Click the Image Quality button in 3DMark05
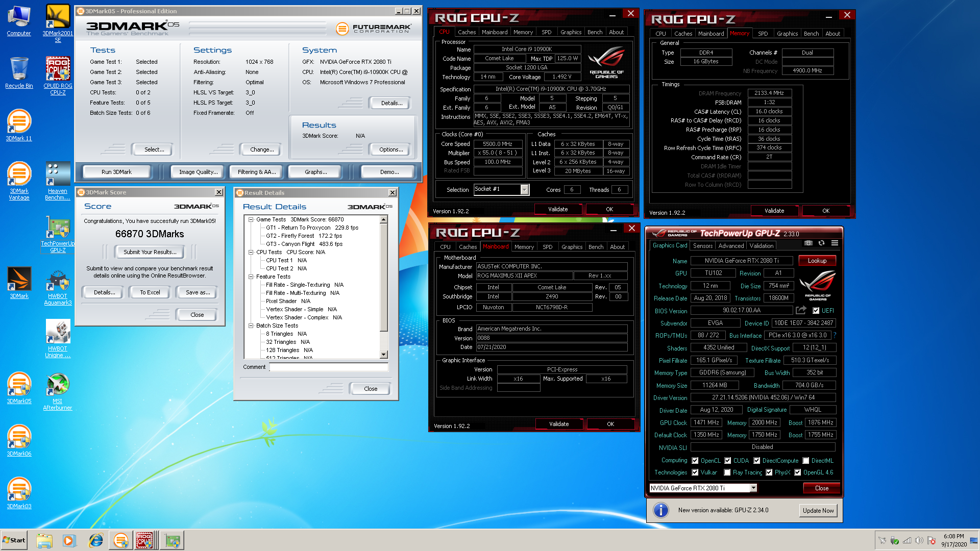Viewport: 980px width, 551px height. [x=198, y=172]
